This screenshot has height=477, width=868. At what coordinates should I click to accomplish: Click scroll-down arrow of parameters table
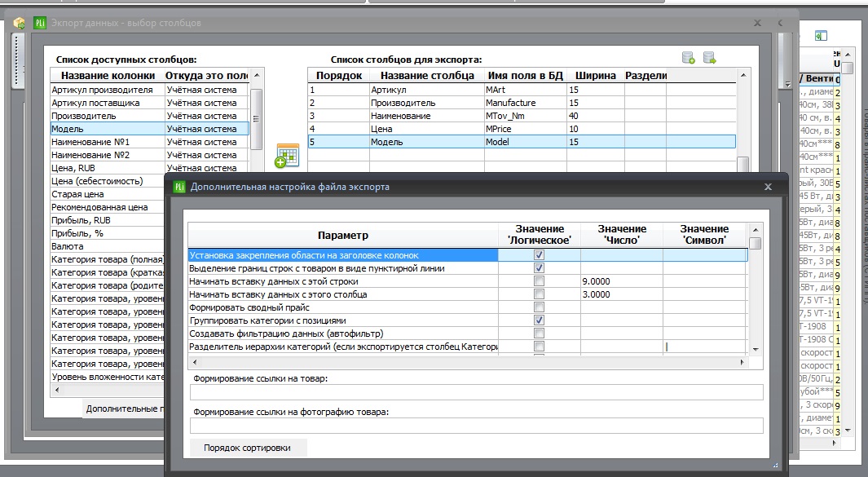point(755,350)
